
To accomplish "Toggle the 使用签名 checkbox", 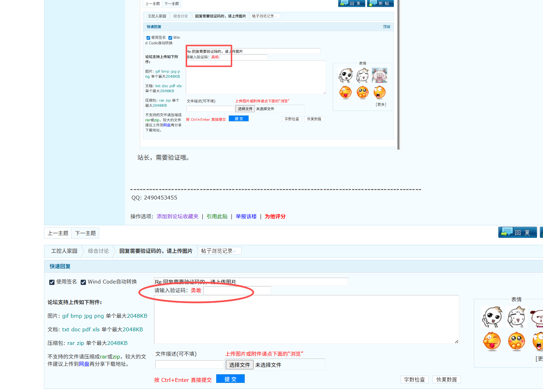I will coord(52,282).
